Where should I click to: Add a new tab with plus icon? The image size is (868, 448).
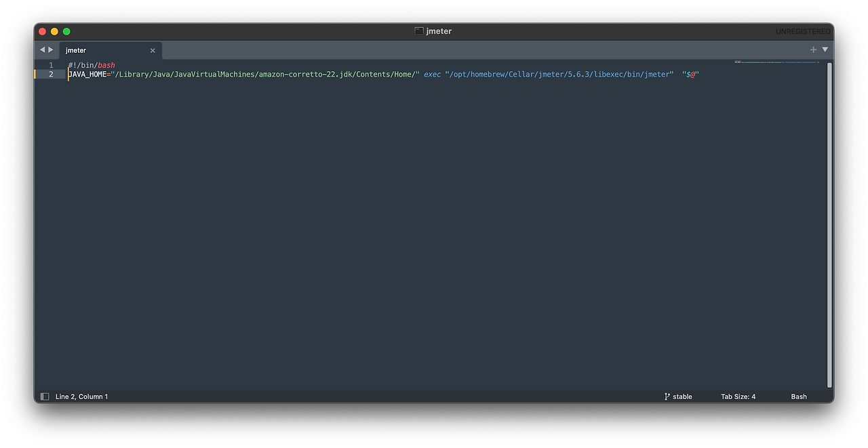click(x=813, y=49)
